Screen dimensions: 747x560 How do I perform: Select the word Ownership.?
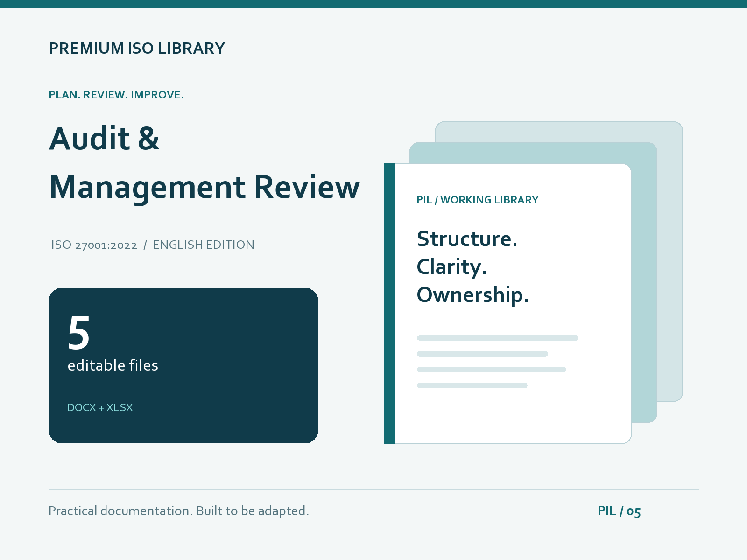[473, 295]
